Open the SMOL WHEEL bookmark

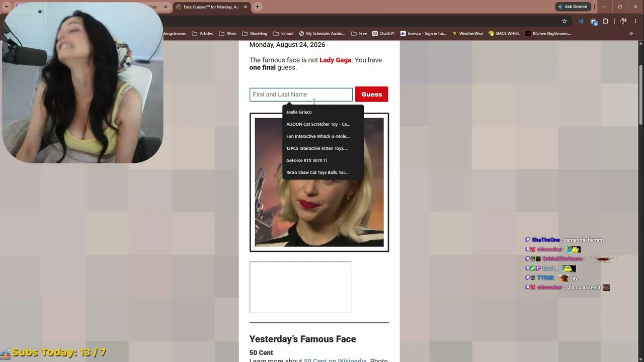(504, 34)
